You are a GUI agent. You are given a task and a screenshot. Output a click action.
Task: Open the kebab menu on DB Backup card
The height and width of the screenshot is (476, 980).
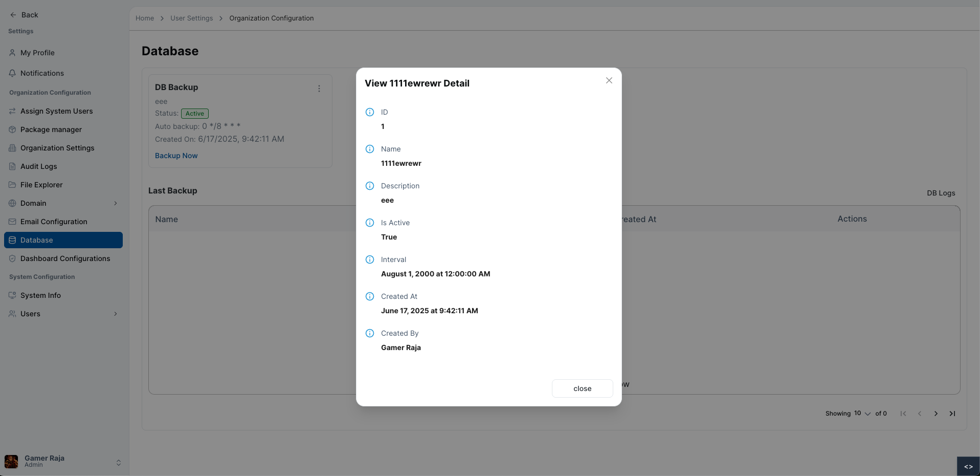pyautogui.click(x=319, y=88)
